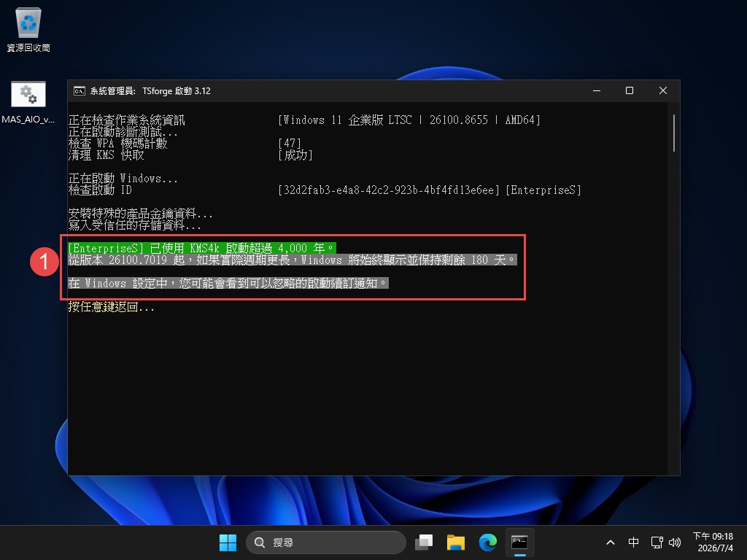This screenshot has height=560, width=747.
Task: Close the TSforge console window
Action: [x=662, y=90]
